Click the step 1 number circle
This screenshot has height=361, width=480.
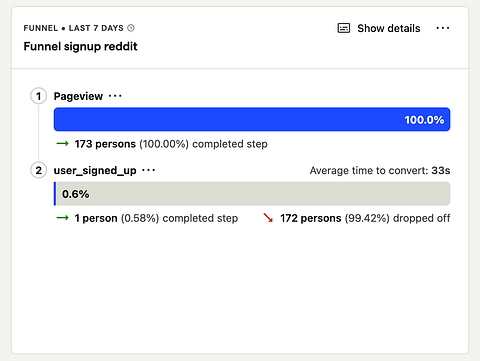point(39,96)
